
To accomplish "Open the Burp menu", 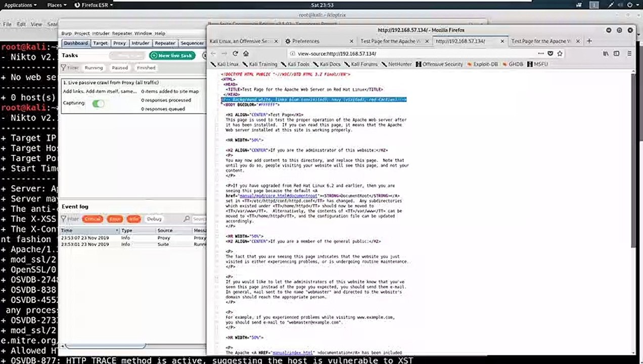I will pos(67,33).
